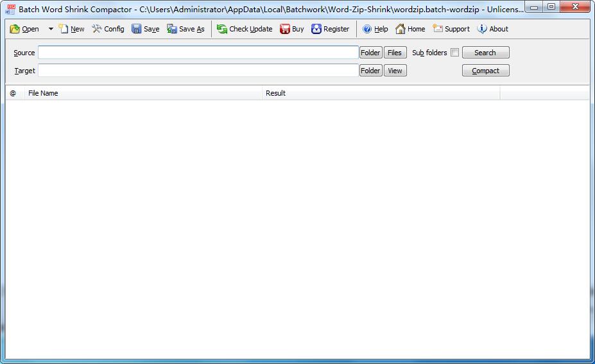Open a project with the Open toolbar icon
Viewport: 595px width, 364px height.
point(24,29)
